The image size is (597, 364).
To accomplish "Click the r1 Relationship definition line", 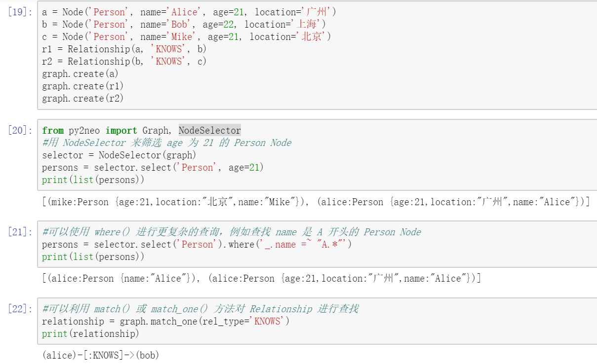I will (x=124, y=49).
